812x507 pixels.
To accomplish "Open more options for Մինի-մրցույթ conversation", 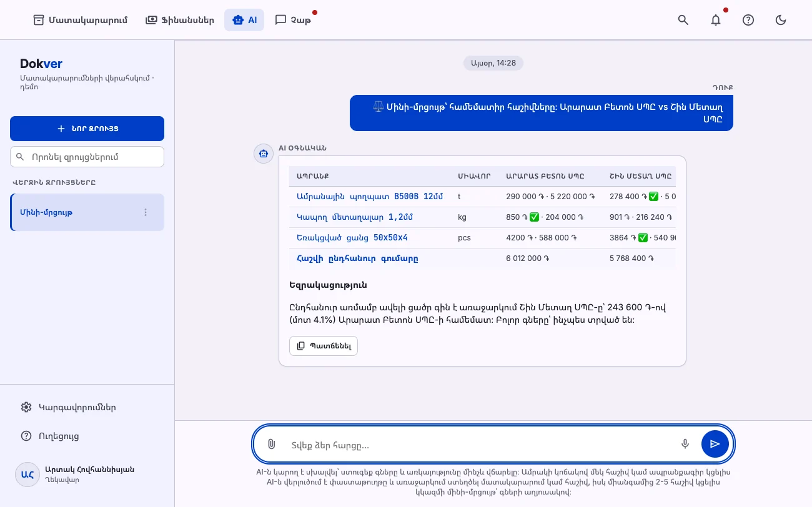I will click(146, 212).
